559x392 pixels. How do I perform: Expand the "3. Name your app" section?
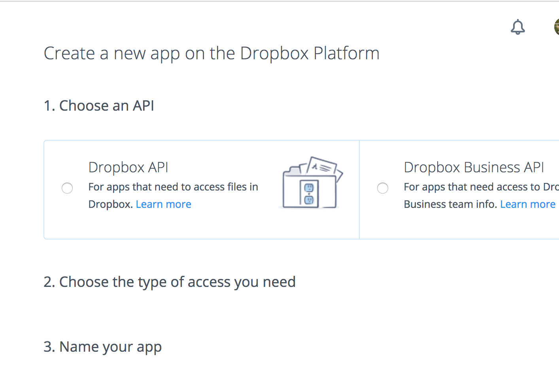[x=102, y=347]
